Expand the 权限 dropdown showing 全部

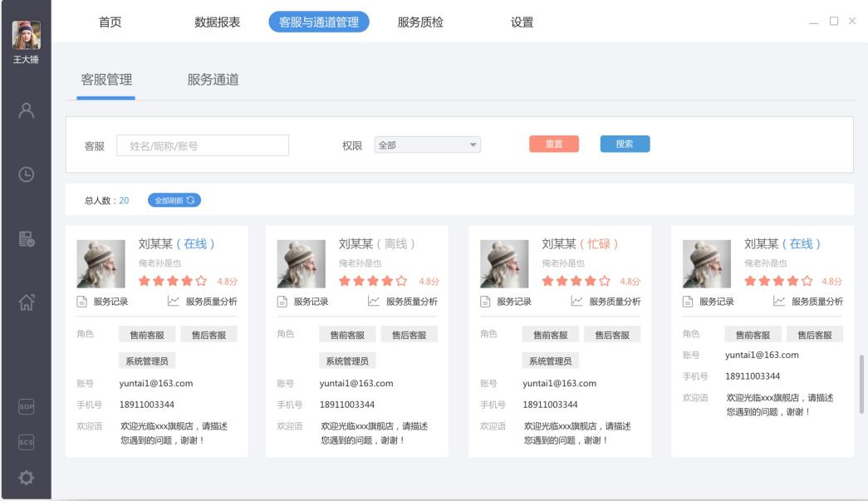click(427, 145)
